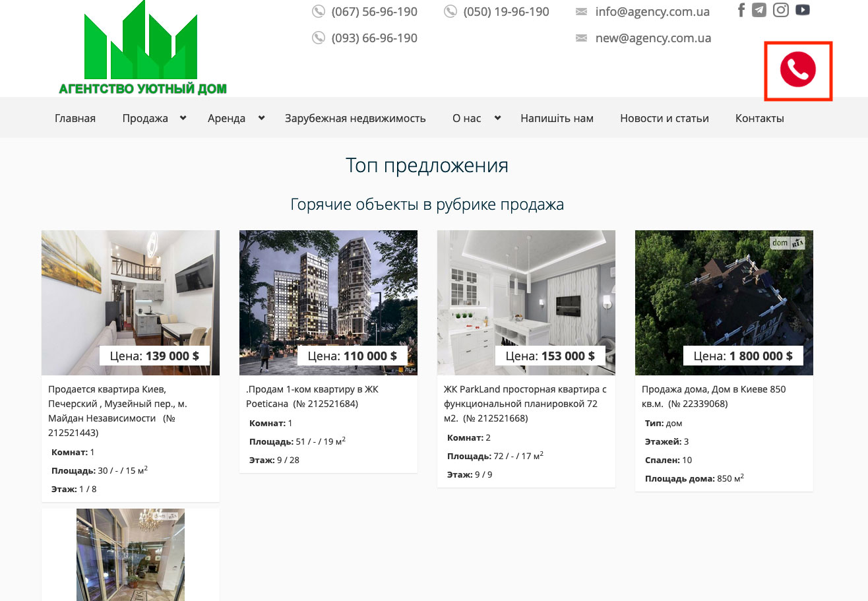Expand the Аренда submenu arrow

(x=261, y=118)
